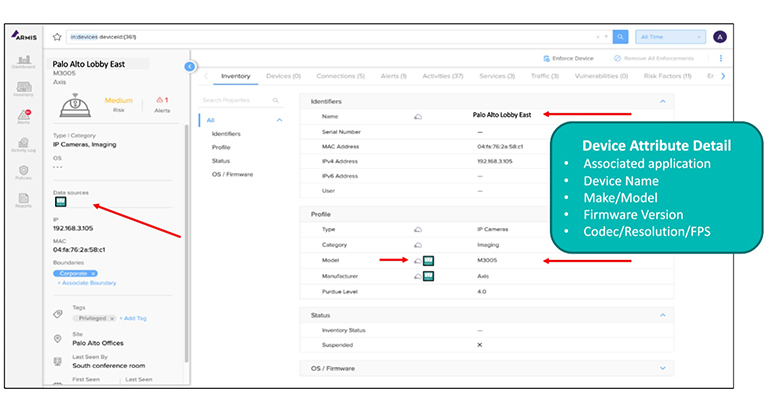
Task: Click South conference room text
Action: point(109,365)
